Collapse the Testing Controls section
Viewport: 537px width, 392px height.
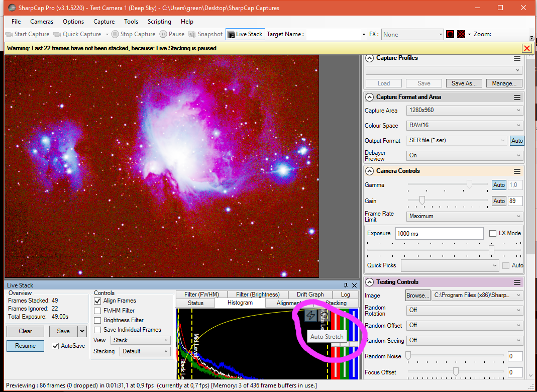(370, 282)
